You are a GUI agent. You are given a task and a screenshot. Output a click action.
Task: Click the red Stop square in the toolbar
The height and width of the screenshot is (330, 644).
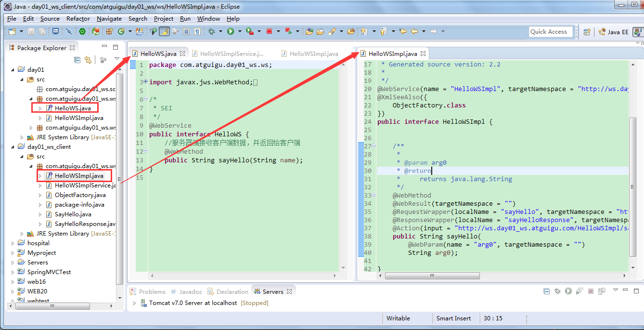269,31
